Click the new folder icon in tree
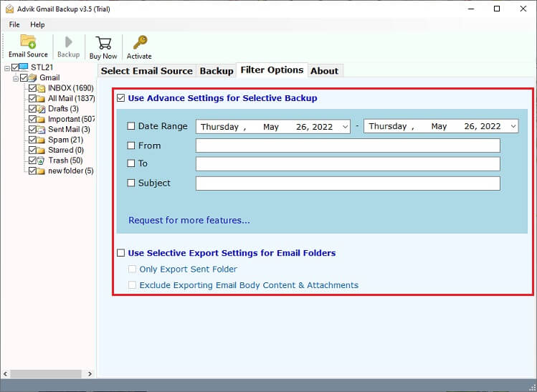Viewport: 537px width, 392px height. click(41, 171)
